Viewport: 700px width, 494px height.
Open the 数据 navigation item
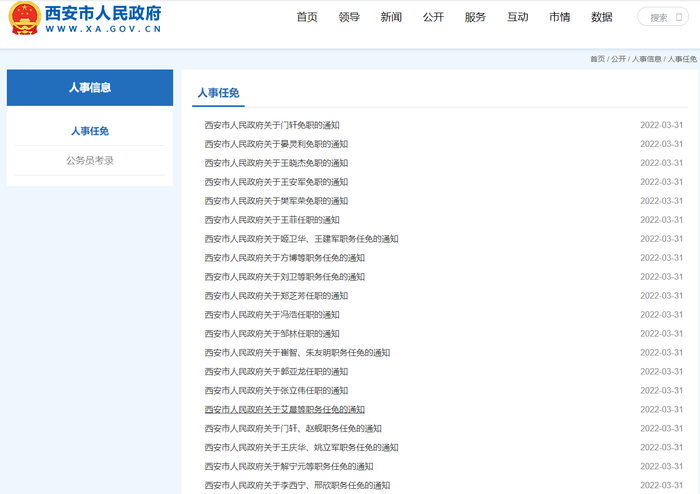[x=601, y=17]
